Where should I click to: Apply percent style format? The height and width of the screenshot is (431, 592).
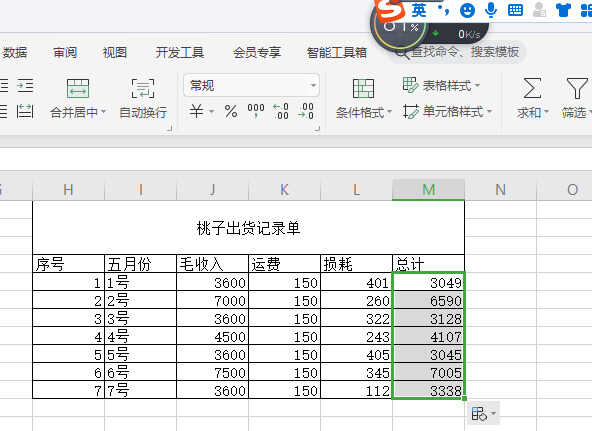[x=231, y=111]
